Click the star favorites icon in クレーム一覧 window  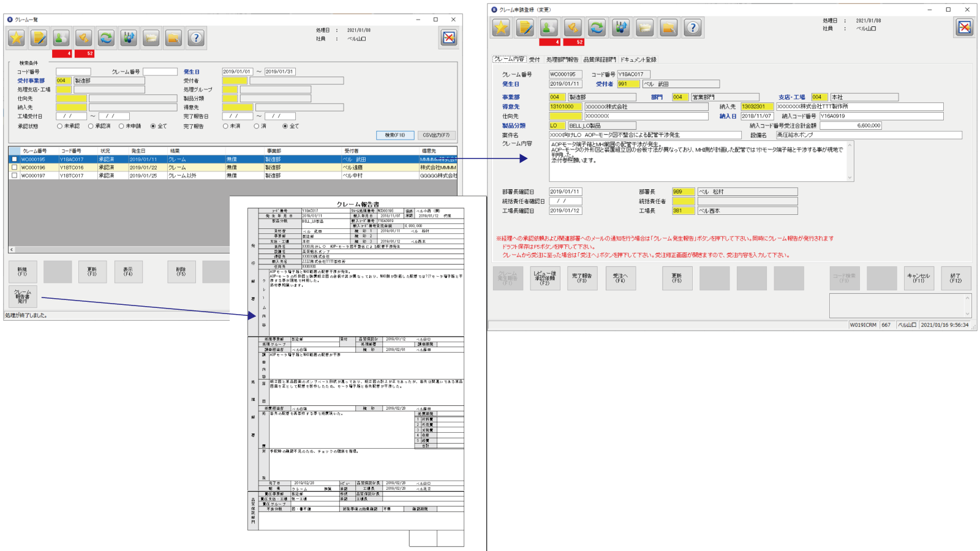[17, 38]
